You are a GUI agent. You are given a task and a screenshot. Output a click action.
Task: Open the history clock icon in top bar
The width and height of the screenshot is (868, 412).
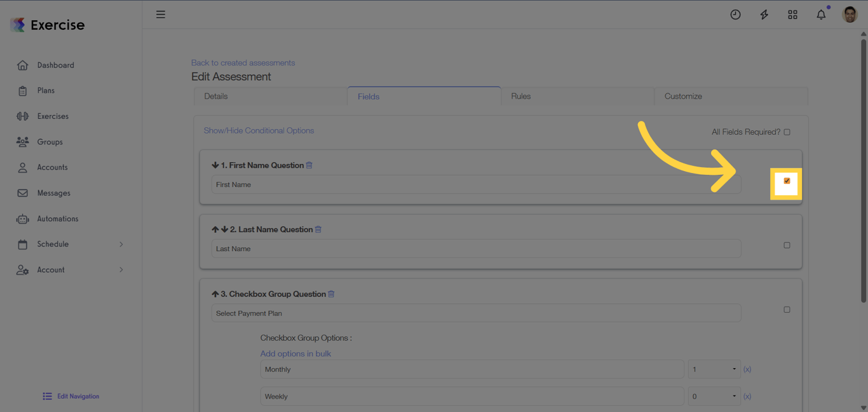pos(735,14)
